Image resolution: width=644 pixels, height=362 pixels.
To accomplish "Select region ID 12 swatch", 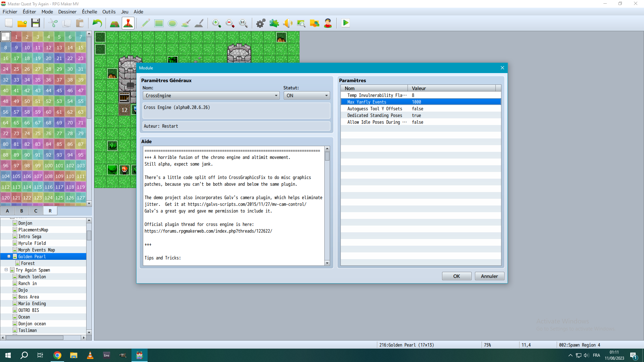I will (x=49, y=48).
